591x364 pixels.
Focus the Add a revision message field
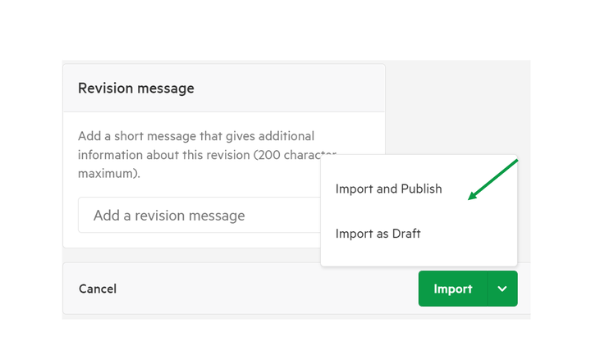(x=199, y=215)
